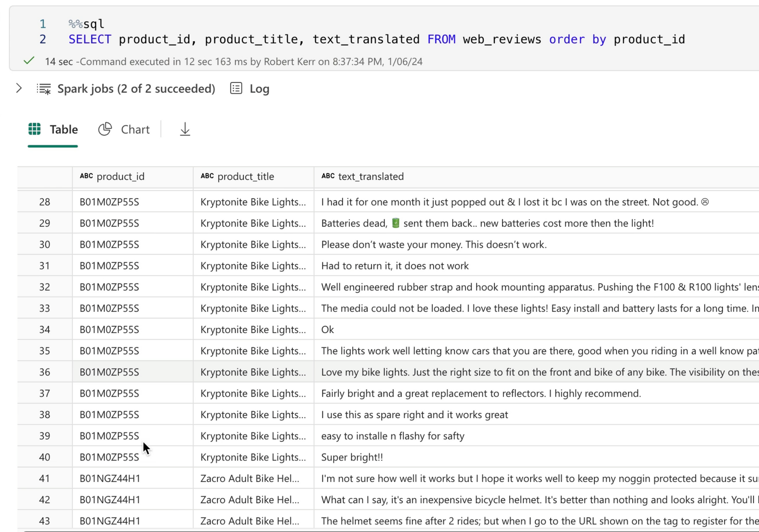Viewport: 759px width, 532px height.
Task: Click the Chart pie icon
Action: tap(105, 129)
